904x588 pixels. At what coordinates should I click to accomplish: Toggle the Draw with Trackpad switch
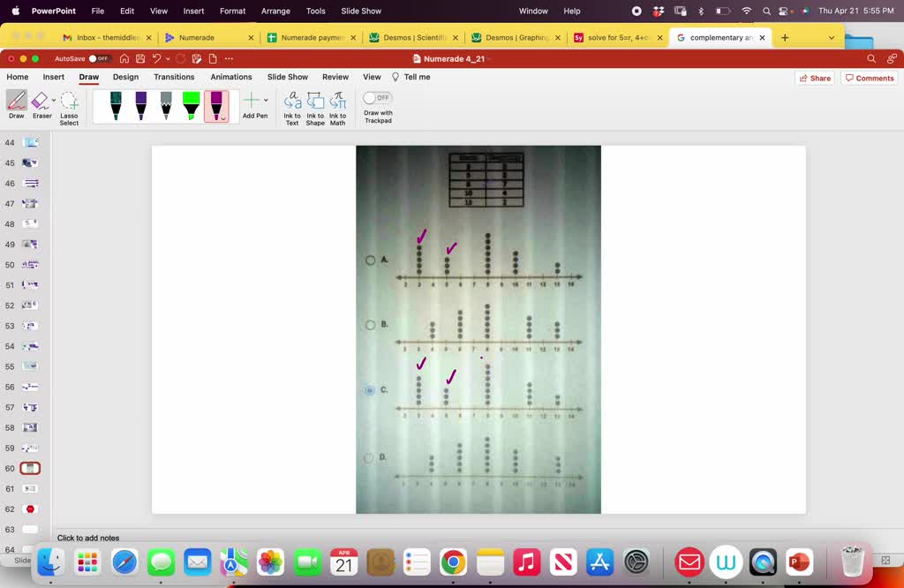point(378,98)
